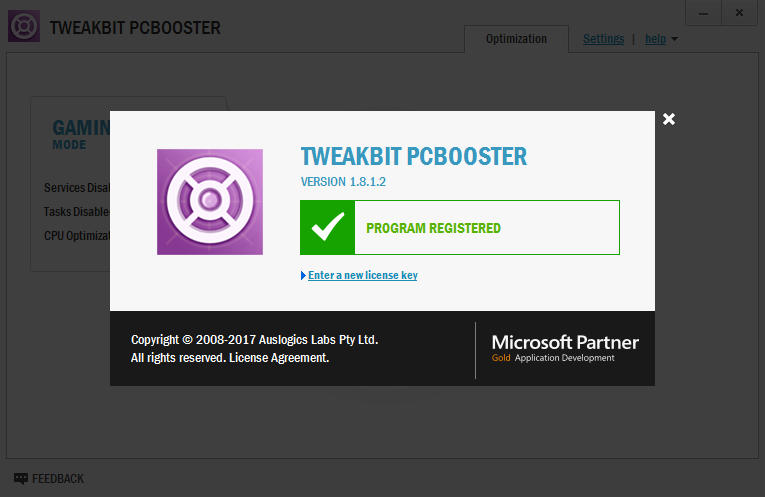Close the main PCBooster window

(740, 13)
